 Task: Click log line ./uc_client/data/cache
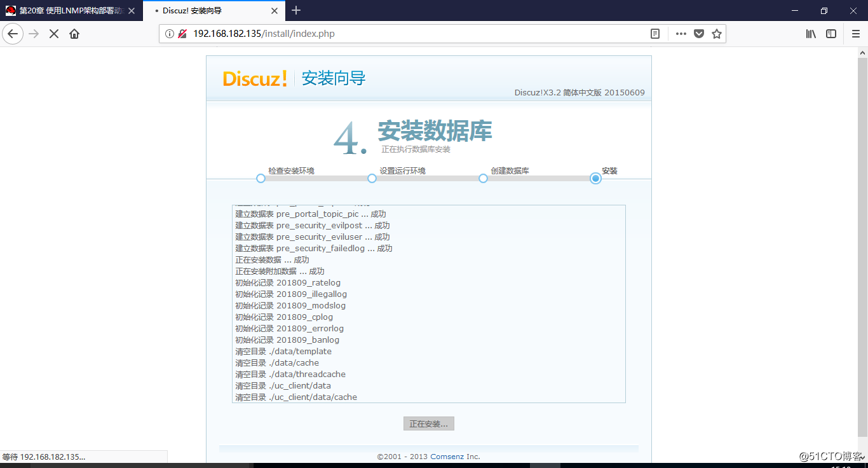tap(296, 397)
